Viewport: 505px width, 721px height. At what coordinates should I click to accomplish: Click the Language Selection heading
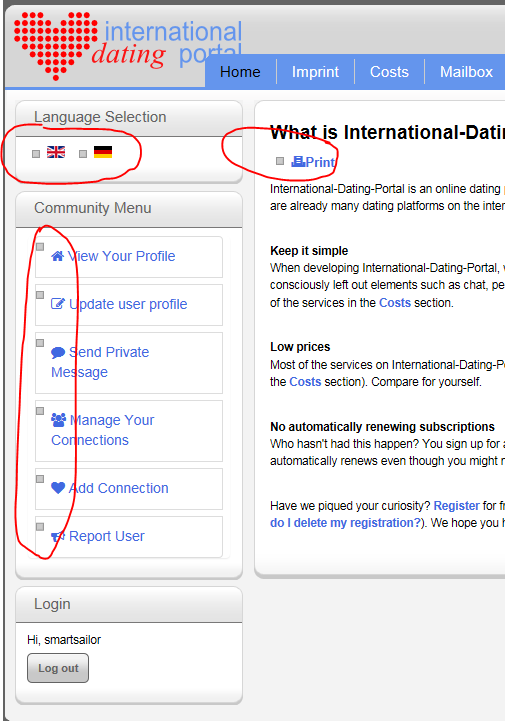[100, 117]
